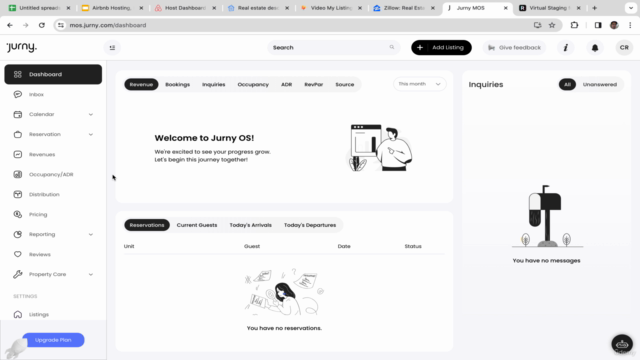Show Today's Departures tab

point(310,225)
